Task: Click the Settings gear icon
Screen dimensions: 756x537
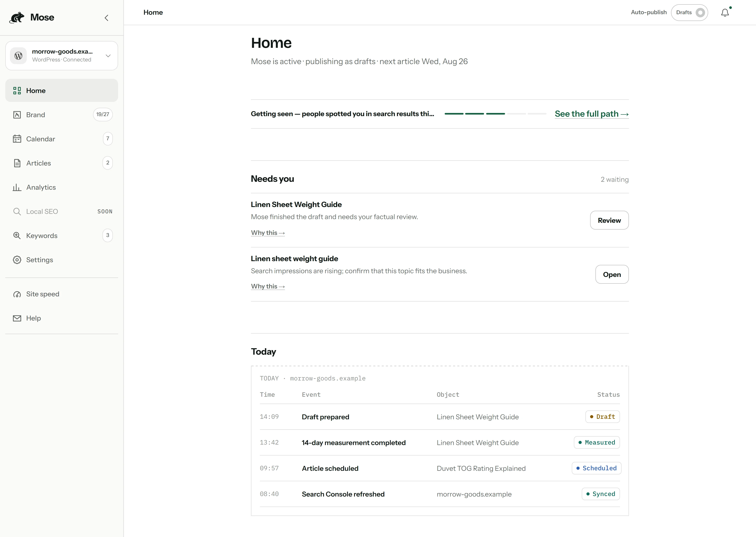Action: tap(17, 260)
